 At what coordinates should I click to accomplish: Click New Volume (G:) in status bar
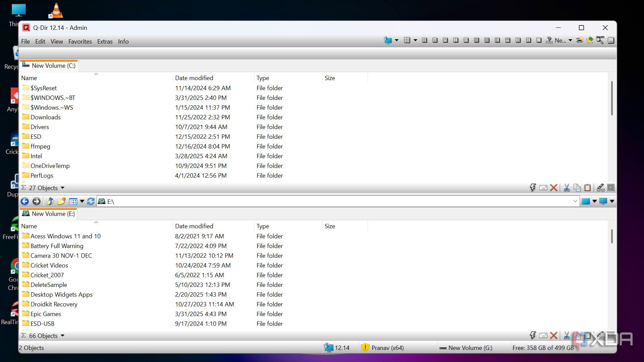click(x=466, y=348)
